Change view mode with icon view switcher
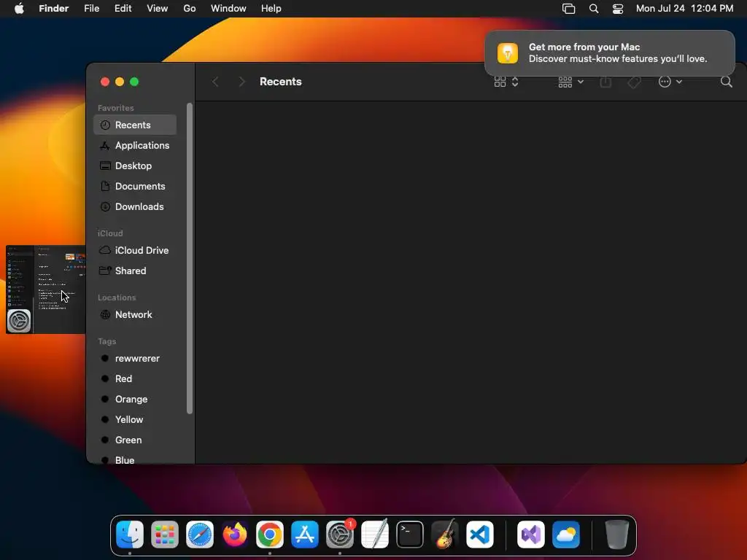747x560 pixels. click(506, 82)
